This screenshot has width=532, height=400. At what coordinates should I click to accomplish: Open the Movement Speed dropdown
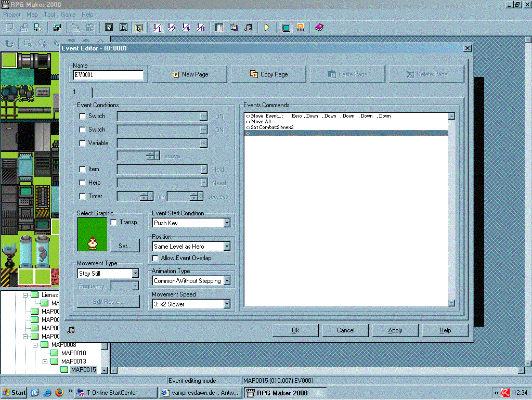227,304
